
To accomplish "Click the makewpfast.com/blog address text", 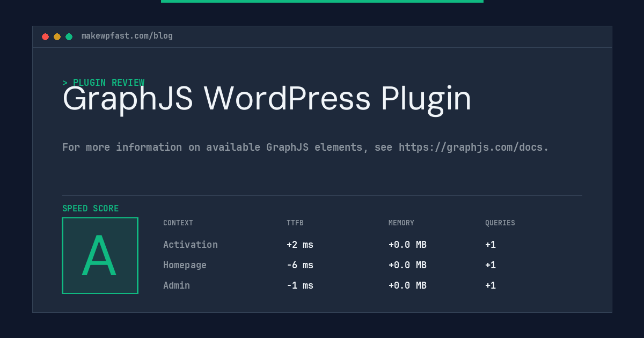I will (127, 36).
